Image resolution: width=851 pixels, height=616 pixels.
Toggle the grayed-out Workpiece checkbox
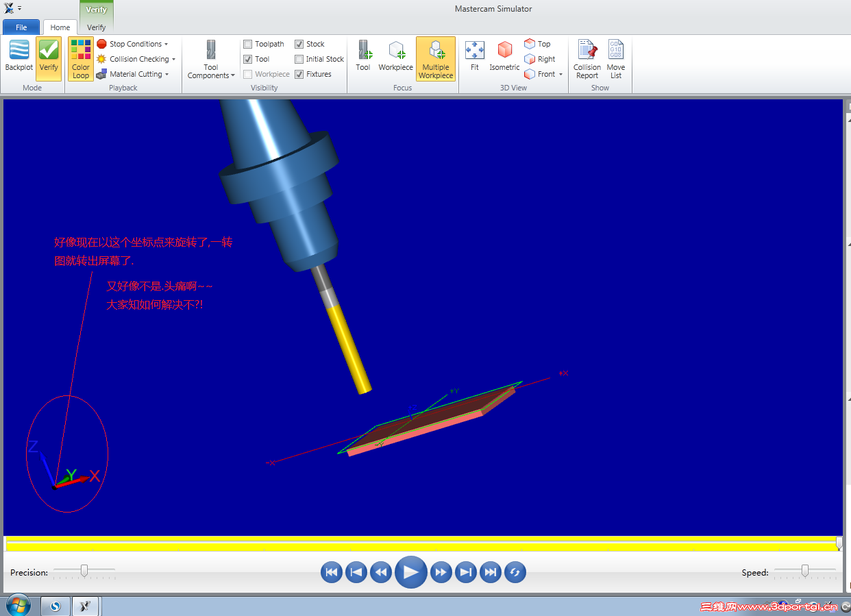click(248, 74)
